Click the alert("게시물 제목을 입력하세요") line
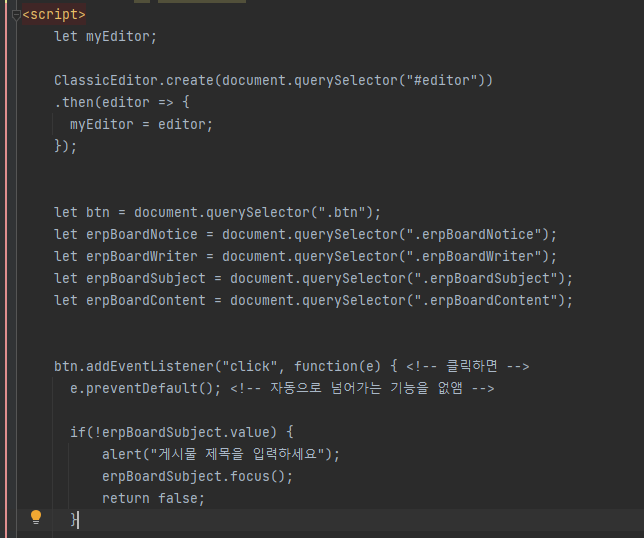This screenshot has width=644, height=538. [x=221, y=454]
